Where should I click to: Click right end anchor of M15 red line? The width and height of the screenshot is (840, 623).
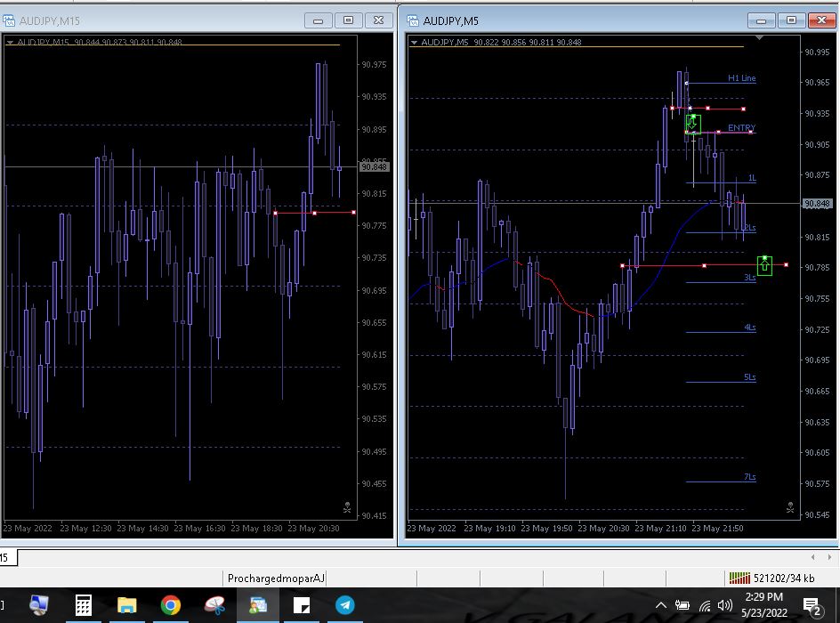click(353, 213)
